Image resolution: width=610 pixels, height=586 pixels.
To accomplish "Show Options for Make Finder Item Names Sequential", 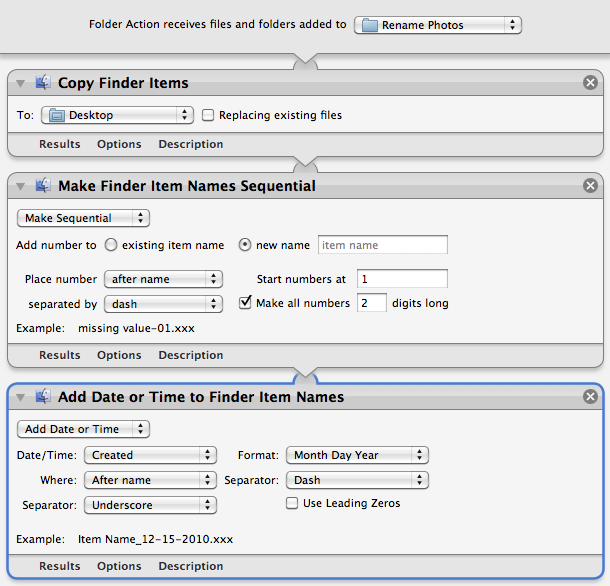I will (119, 355).
